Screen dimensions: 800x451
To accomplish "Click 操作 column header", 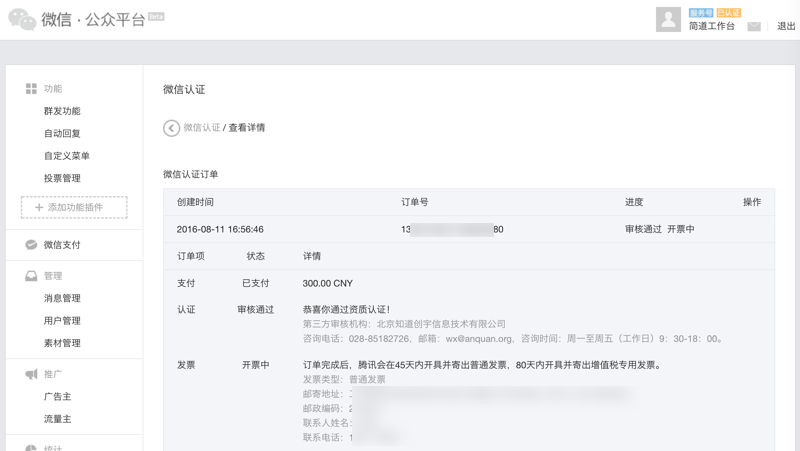I will [x=752, y=202].
